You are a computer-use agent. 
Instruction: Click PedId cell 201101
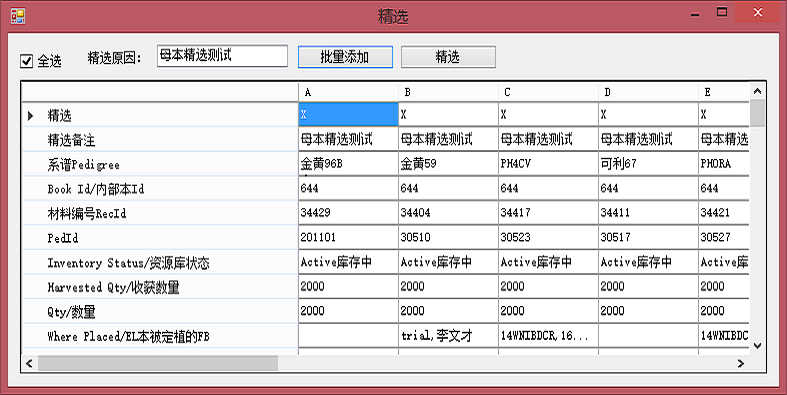(348, 237)
